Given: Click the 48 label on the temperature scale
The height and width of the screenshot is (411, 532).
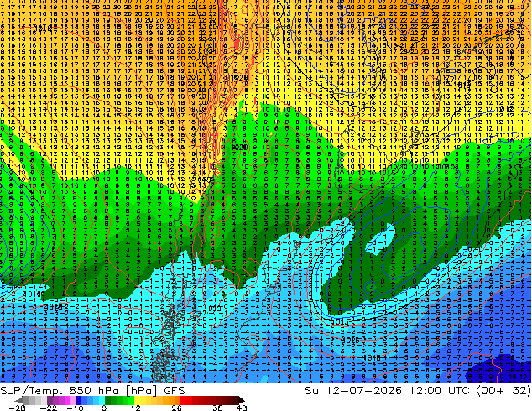Looking at the screenshot, I should click(242, 408).
